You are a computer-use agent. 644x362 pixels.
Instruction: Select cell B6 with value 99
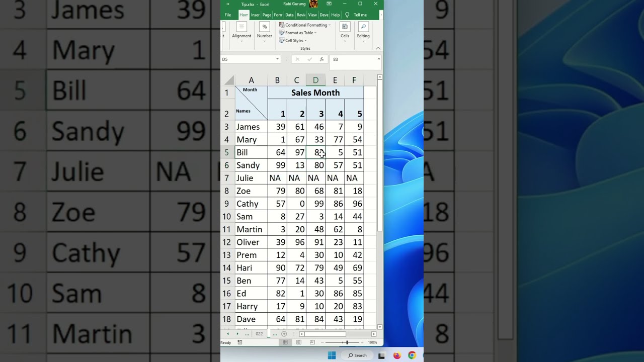[x=277, y=165]
